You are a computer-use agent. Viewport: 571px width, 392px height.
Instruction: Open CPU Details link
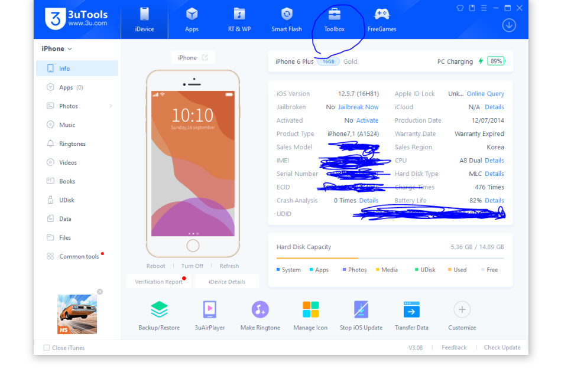(x=495, y=161)
